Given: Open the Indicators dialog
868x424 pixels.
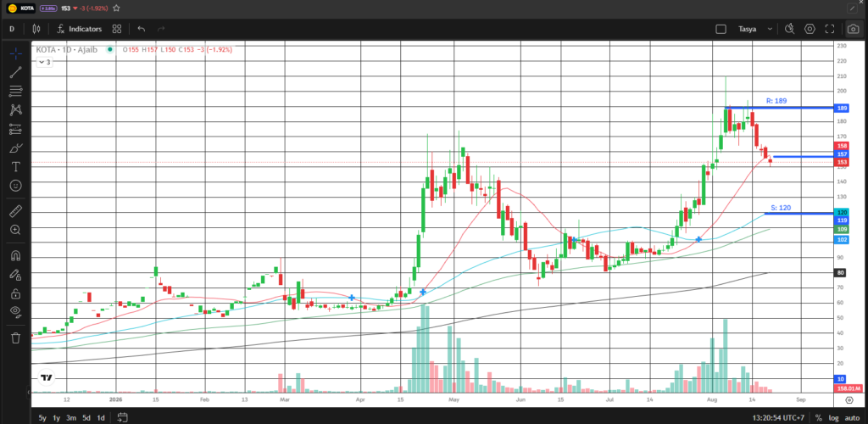Looking at the screenshot, I should tap(79, 29).
